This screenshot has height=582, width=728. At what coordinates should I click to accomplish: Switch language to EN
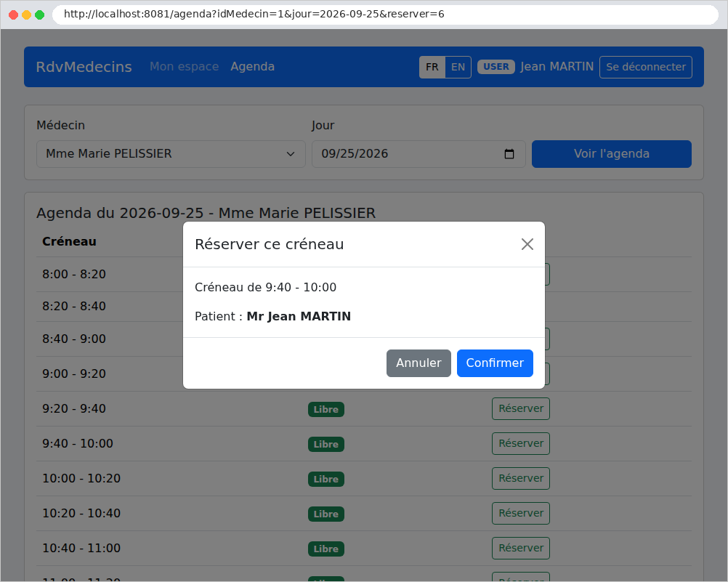point(458,67)
